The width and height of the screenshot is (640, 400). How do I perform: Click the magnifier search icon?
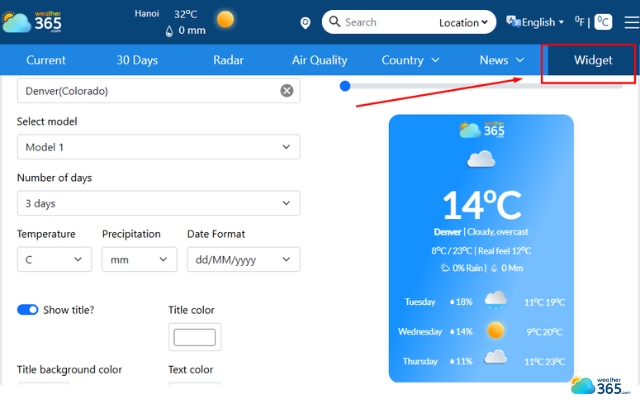click(x=334, y=21)
